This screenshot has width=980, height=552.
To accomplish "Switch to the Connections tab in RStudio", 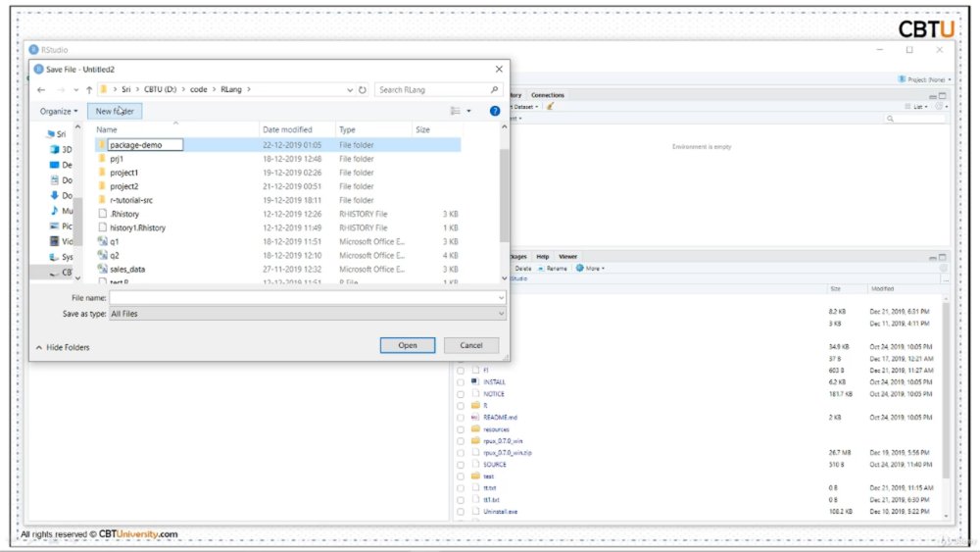I will (548, 95).
